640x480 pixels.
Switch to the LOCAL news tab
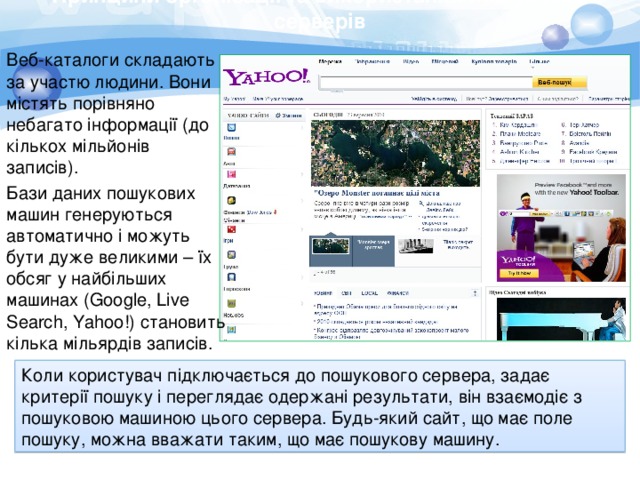coord(369,293)
